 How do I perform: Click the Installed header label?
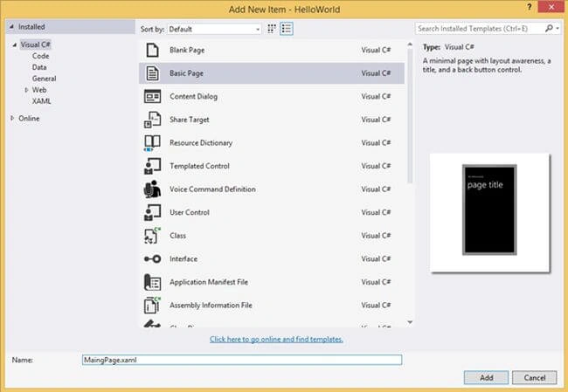pyautogui.click(x=31, y=27)
